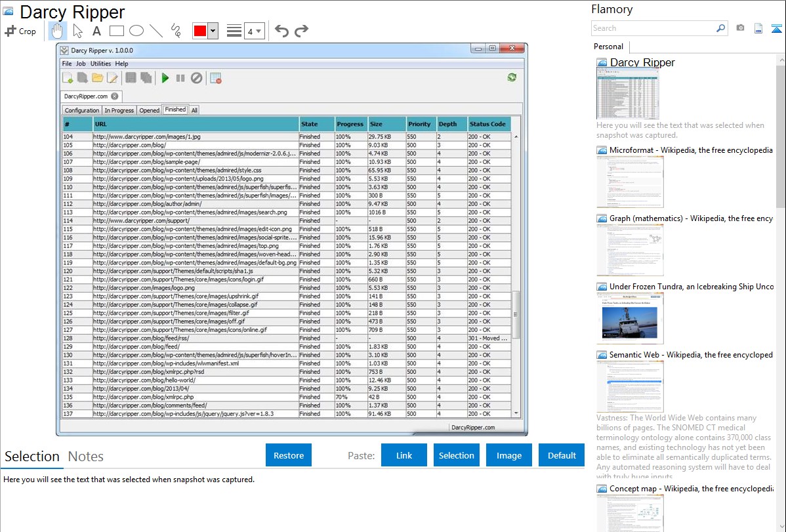Open the Notes tab
Viewport: 786px width, 532px height.
tap(86, 457)
